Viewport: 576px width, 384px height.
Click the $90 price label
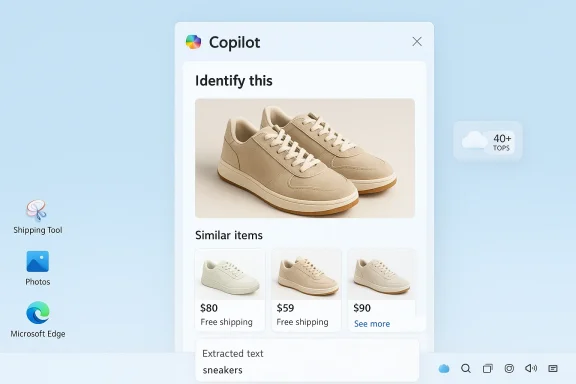coord(362,308)
